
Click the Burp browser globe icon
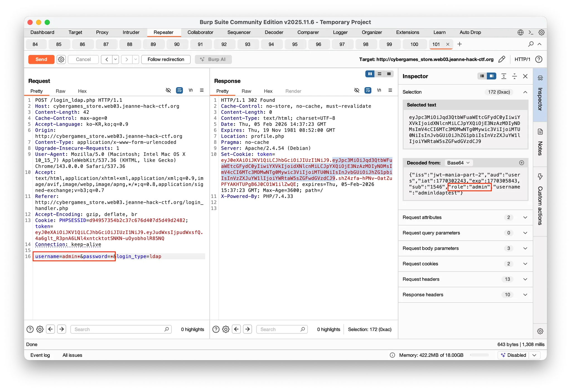click(x=520, y=32)
